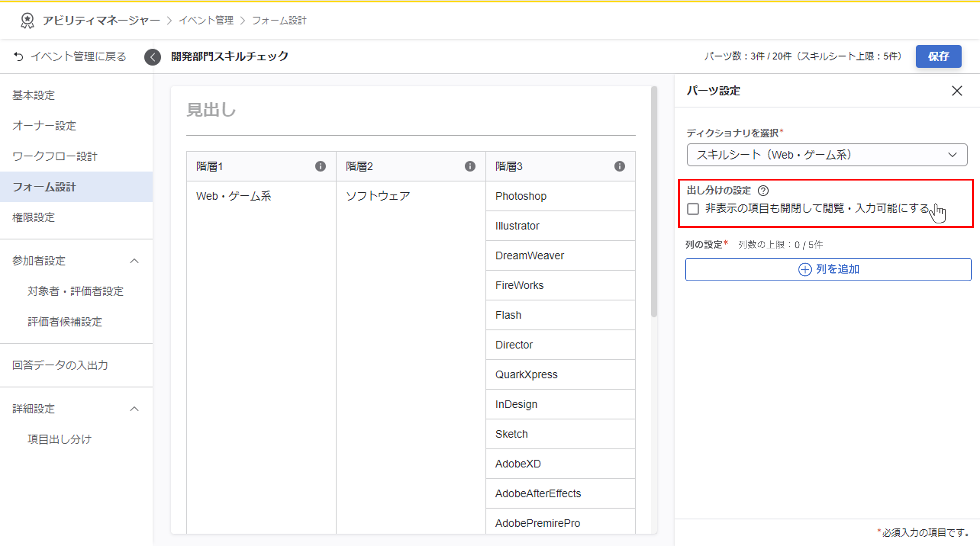Viewport: 980px width, 546px height.
Task: Collapse the 参加者設定 section
Action: (134, 261)
